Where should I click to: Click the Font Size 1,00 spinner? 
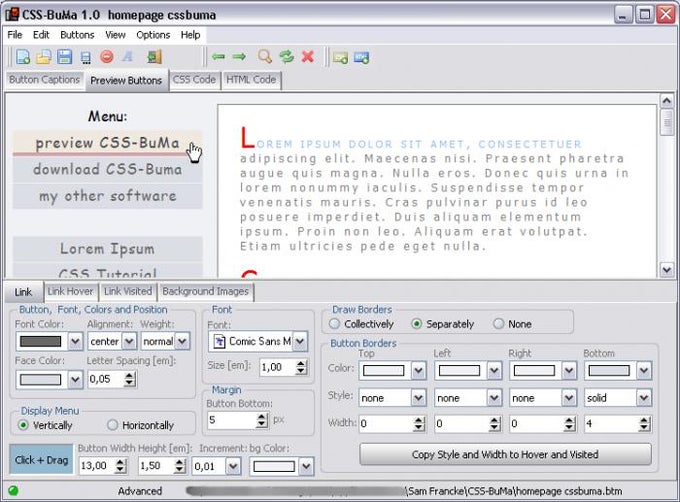(301, 367)
